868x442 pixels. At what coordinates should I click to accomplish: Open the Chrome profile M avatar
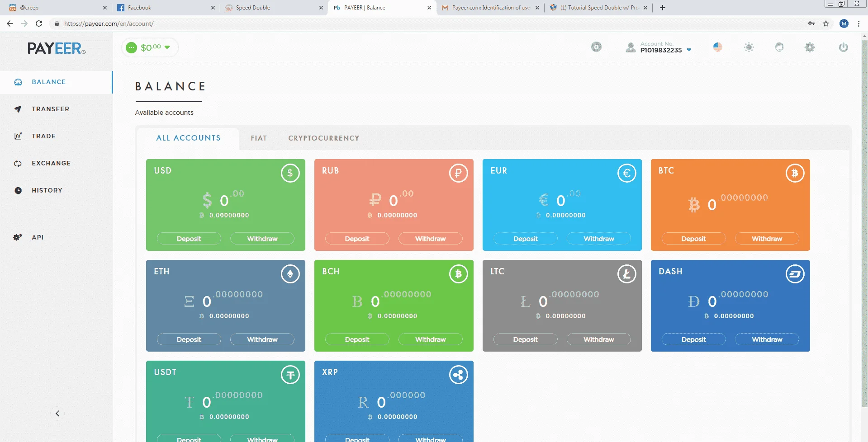tap(844, 24)
